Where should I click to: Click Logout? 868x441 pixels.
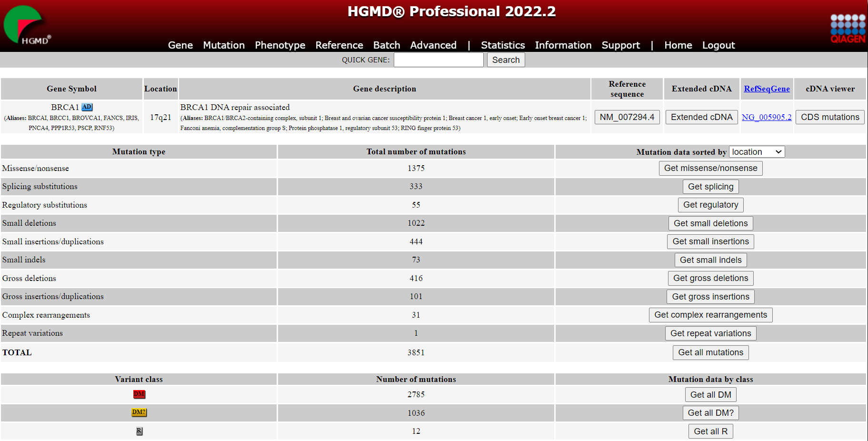click(x=718, y=45)
